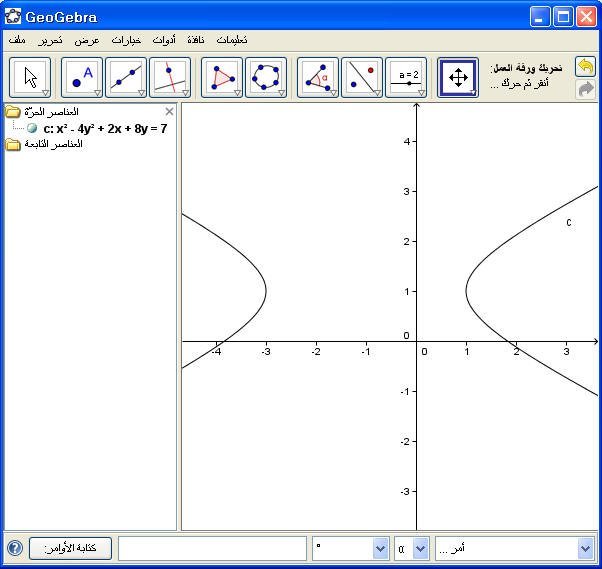Open the خيارات (Options) menu
The image size is (602, 569).
click(126, 40)
